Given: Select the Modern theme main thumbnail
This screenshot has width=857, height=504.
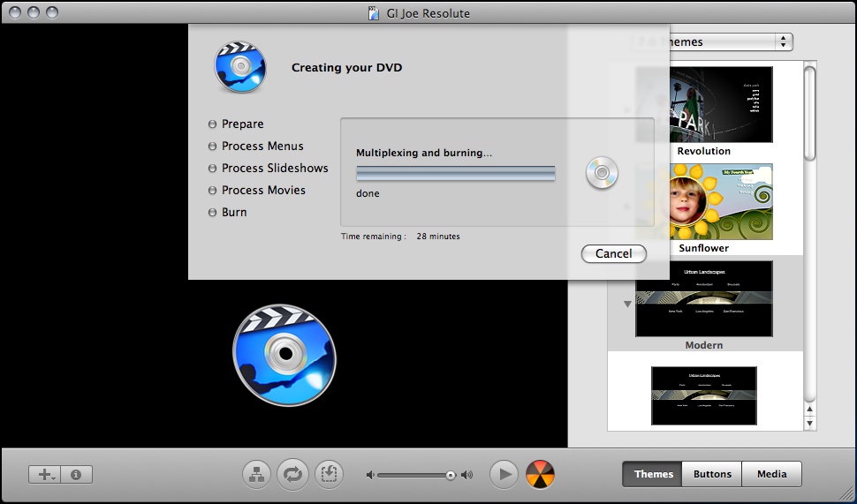Looking at the screenshot, I should [x=704, y=298].
